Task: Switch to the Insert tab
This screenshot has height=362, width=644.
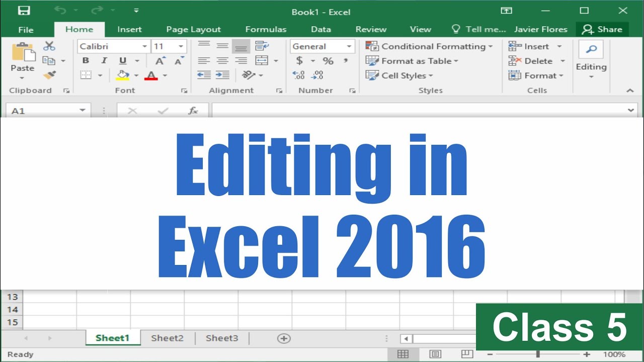Action: (x=129, y=29)
